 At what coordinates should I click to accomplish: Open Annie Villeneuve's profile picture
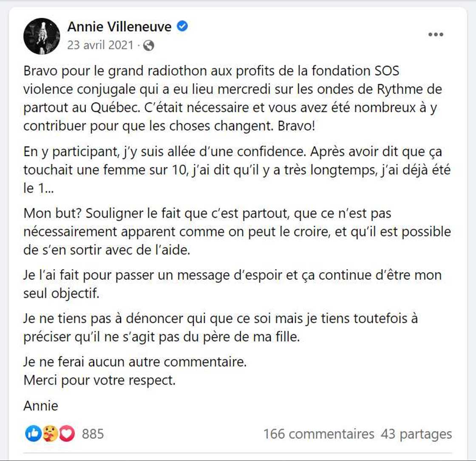[x=42, y=36]
